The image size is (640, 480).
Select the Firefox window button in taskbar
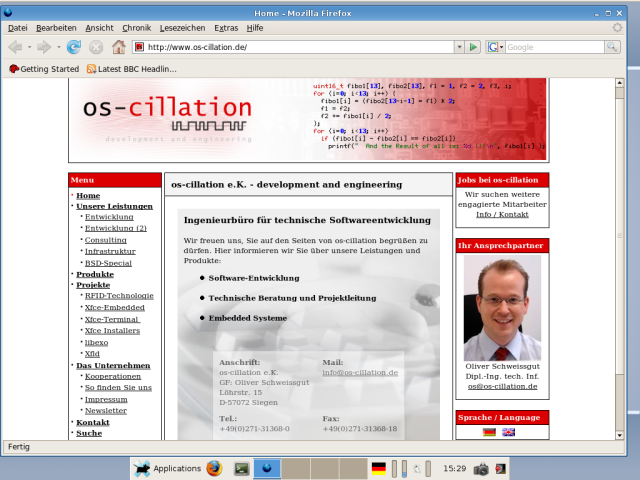coord(267,468)
